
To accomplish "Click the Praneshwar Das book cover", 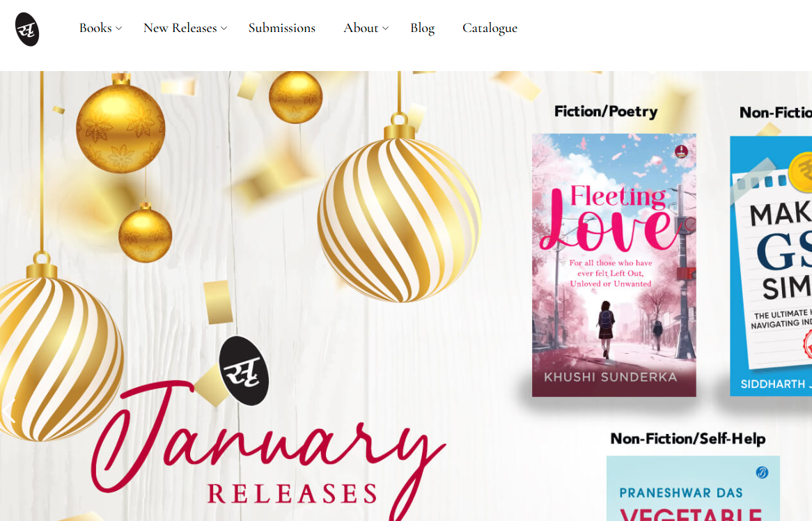I will point(693,488).
